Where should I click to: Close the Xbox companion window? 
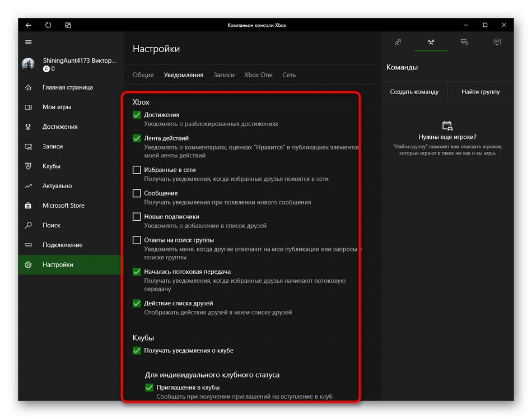coord(504,25)
